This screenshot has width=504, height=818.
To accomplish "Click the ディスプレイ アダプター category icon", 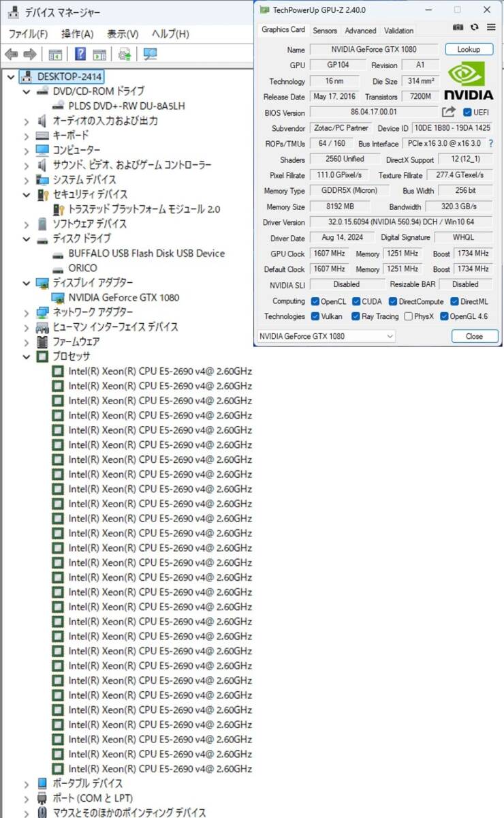I will tap(42, 283).
